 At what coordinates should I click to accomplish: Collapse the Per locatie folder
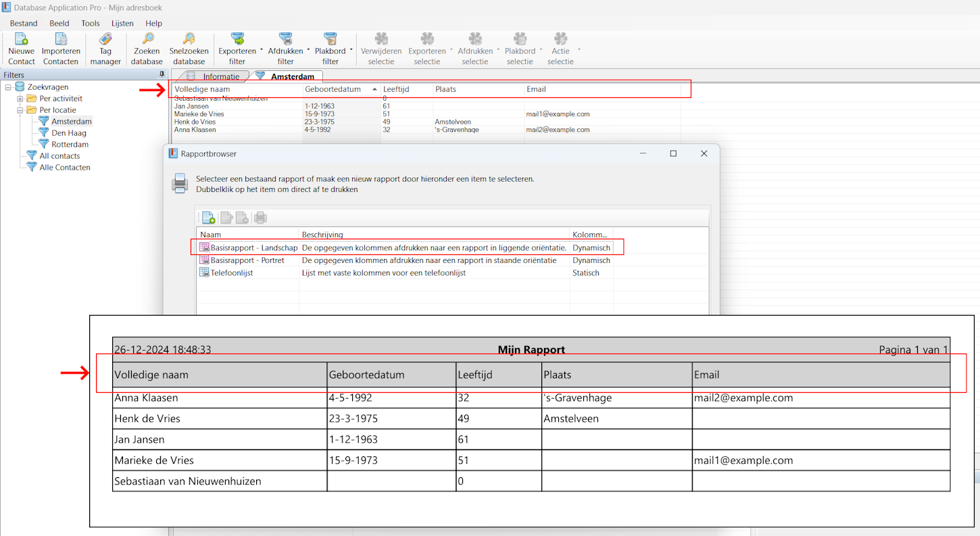click(20, 110)
